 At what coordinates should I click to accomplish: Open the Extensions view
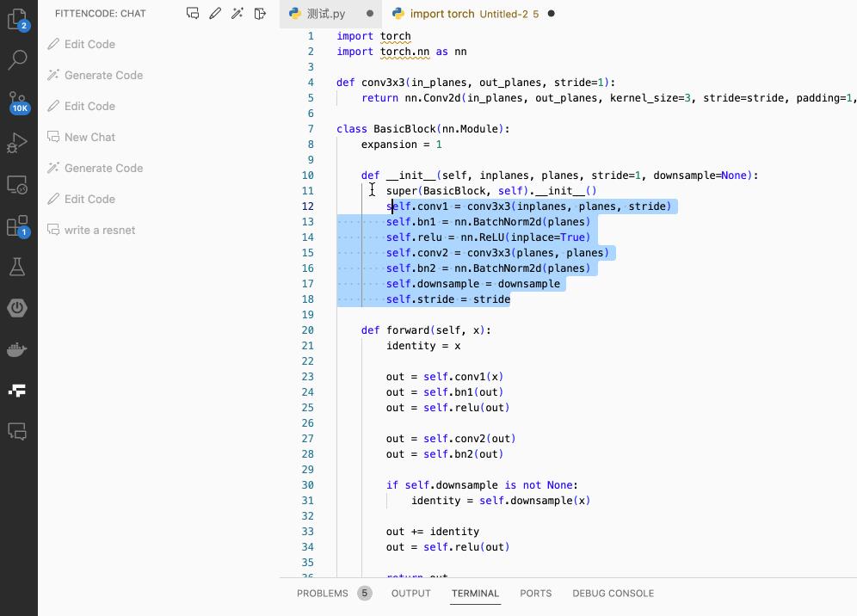pos(17,225)
